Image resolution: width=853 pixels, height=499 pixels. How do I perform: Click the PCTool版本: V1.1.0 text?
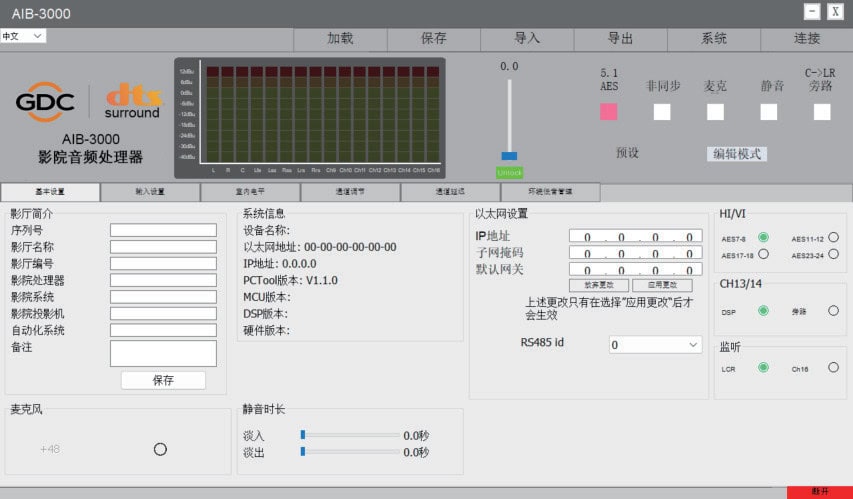pyautogui.click(x=290, y=281)
